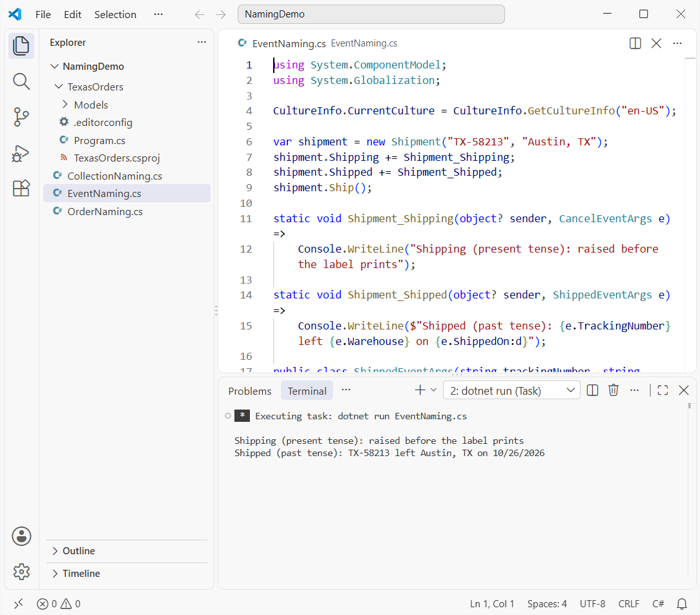Open the Manage gear menu

point(21,571)
